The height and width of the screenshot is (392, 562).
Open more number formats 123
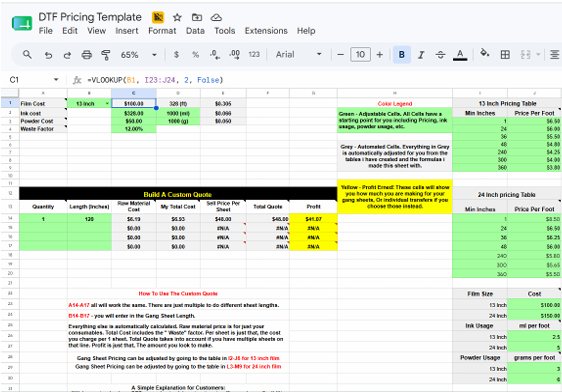(254, 54)
